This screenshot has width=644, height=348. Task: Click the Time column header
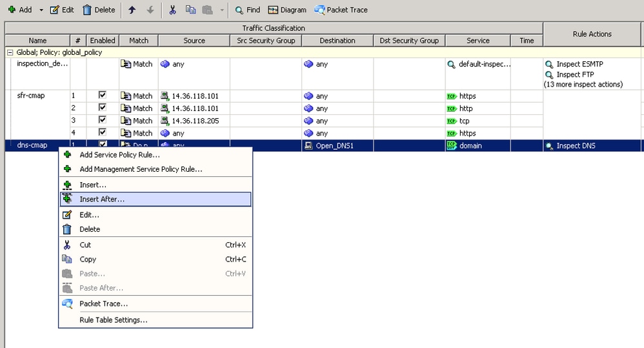coord(527,41)
